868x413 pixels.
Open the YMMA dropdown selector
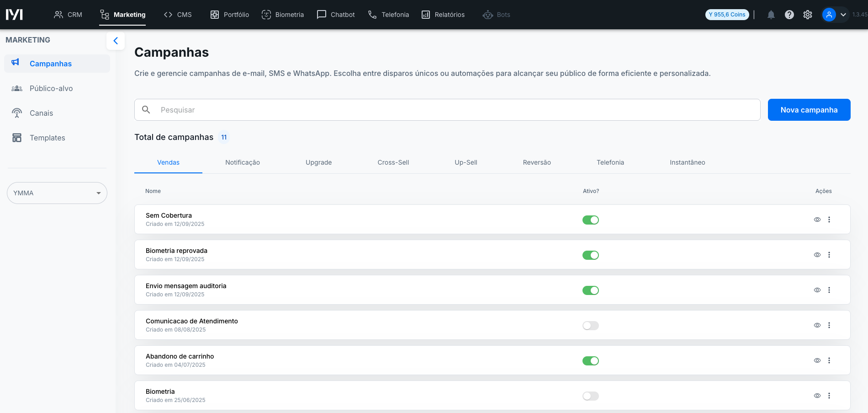click(x=57, y=193)
